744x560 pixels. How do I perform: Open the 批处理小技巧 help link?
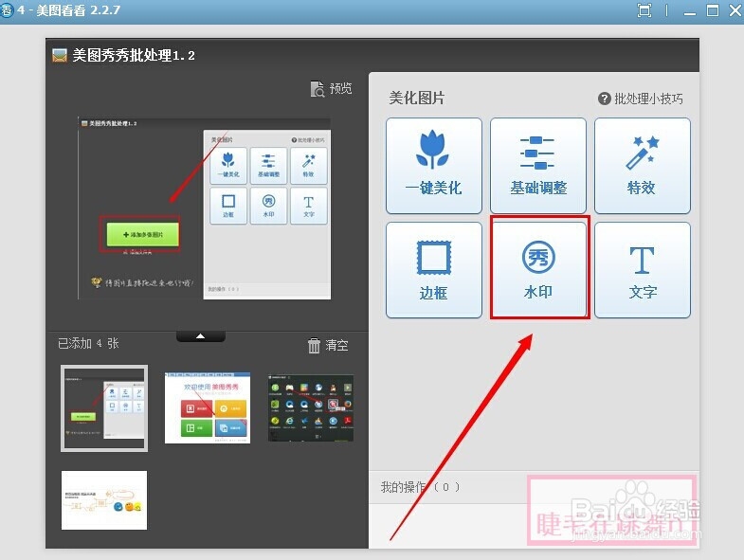point(640,99)
